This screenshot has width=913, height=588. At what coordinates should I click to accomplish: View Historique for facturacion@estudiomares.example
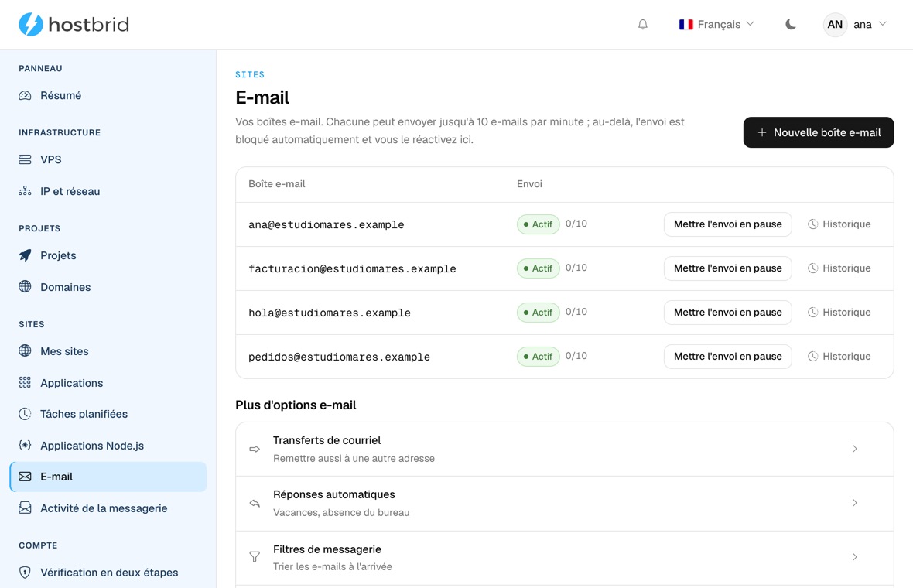[x=839, y=268]
